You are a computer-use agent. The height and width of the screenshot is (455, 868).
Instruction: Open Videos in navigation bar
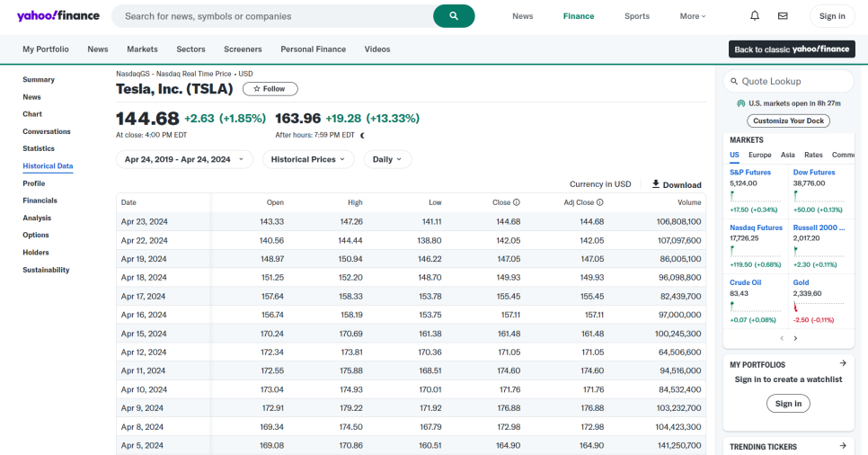(377, 49)
